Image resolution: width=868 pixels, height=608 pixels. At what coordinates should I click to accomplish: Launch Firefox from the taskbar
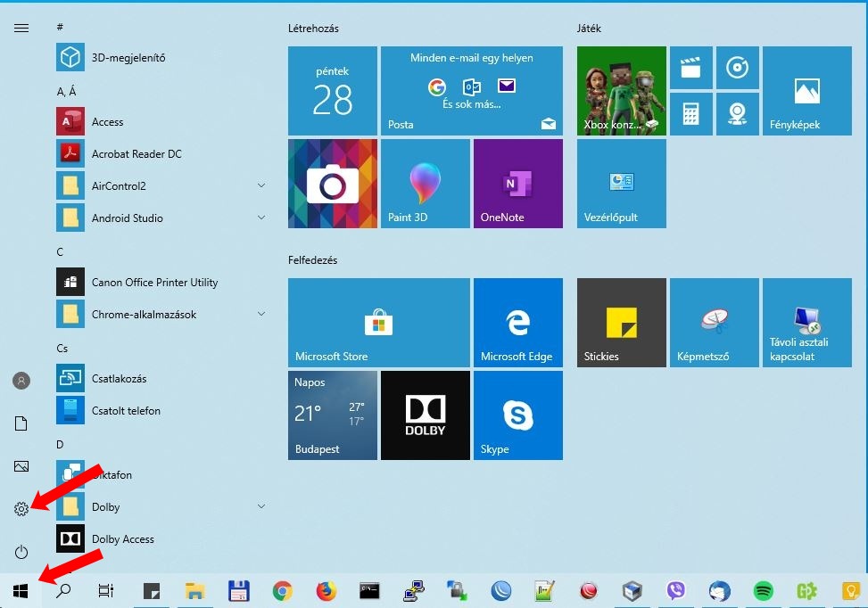[325, 591]
